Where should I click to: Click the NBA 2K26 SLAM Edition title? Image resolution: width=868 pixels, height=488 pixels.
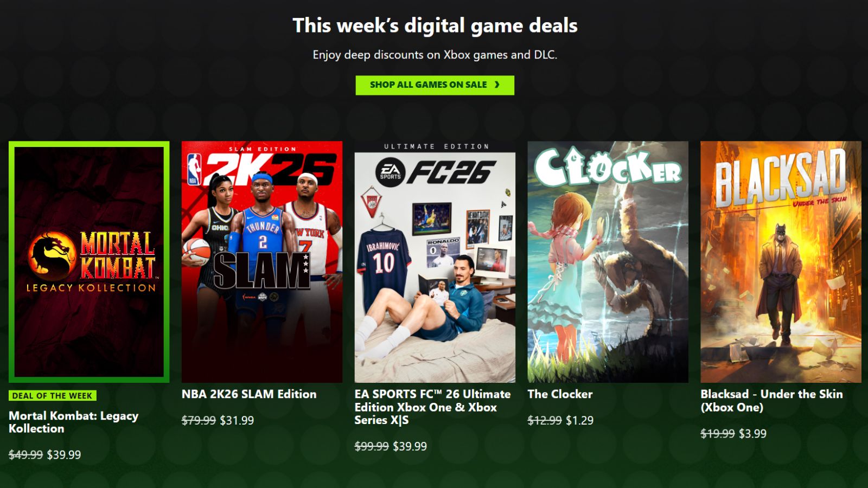tap(249, 394)
